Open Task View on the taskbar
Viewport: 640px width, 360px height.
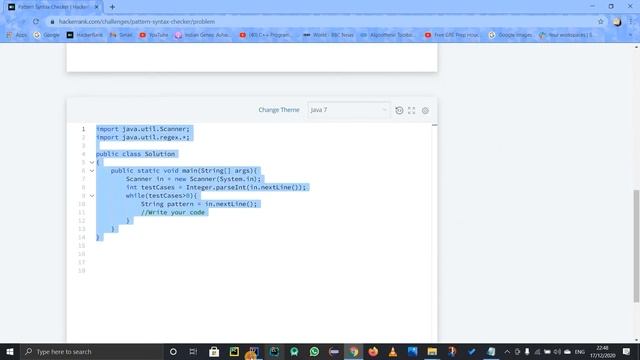(193, 351)
